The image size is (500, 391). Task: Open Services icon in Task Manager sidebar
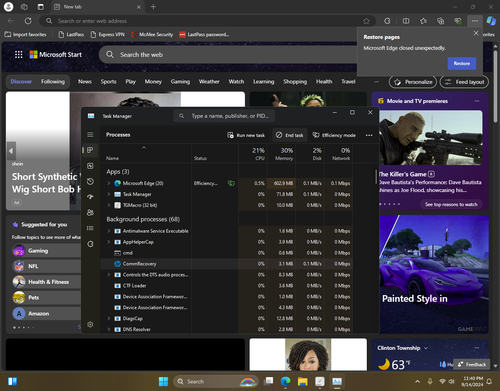click(90, 244)
